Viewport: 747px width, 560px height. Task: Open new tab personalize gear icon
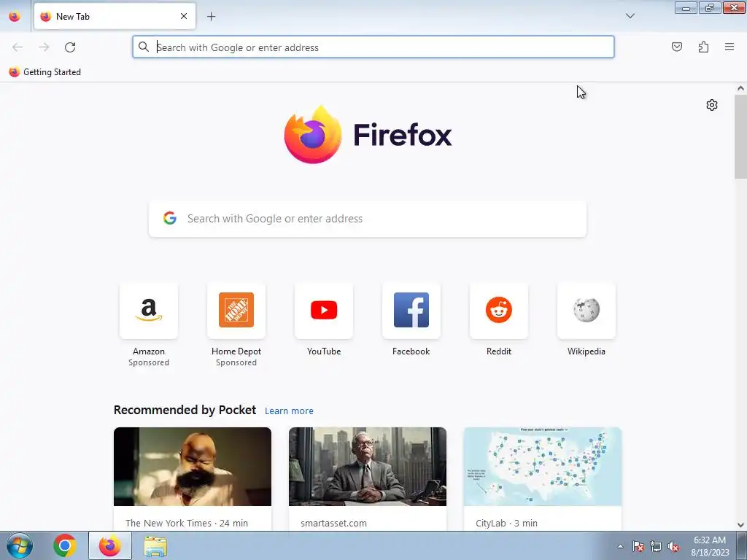tap(712, 105)
